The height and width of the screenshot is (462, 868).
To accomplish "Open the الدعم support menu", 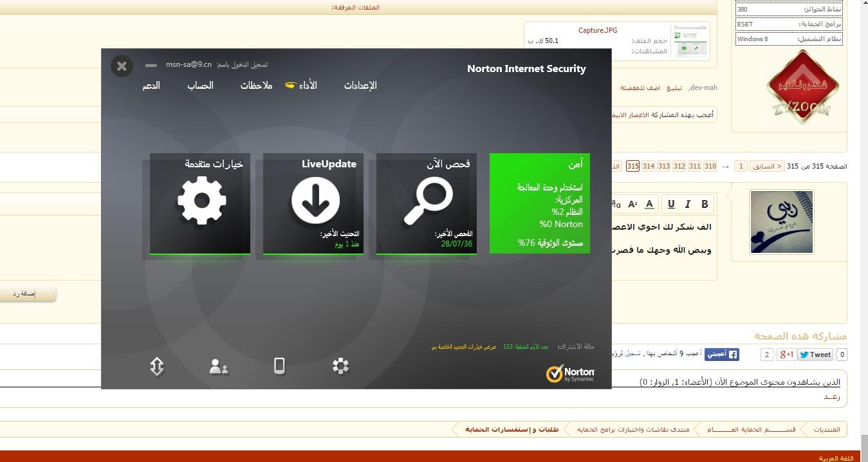I will (x=151, y=86).
